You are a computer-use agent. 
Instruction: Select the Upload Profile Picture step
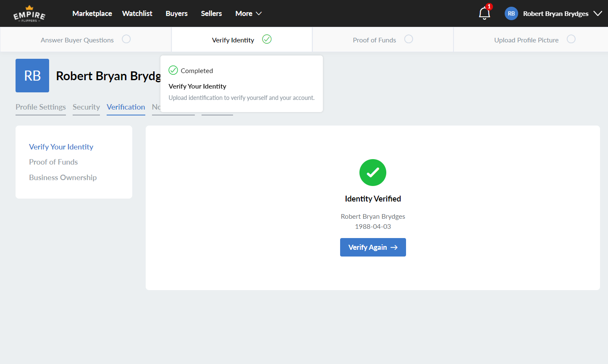click(x=531, y=39)
